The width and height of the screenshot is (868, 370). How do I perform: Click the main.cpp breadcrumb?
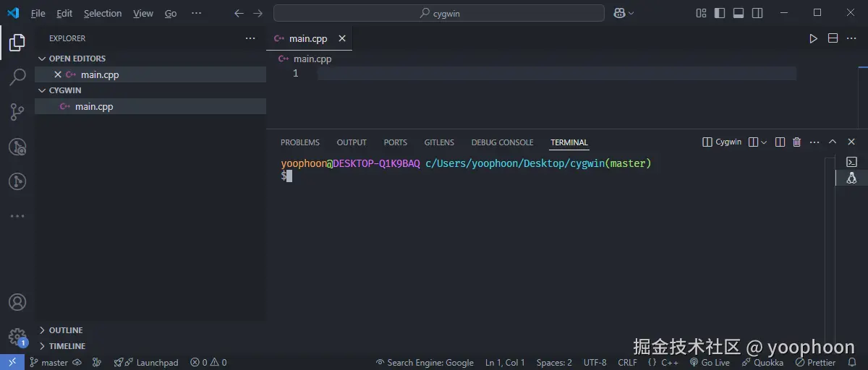pyautogui.click(x=312, y=59)
